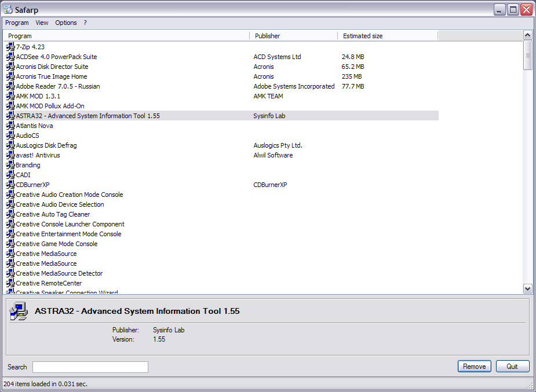Select the CADI entry
The height and width of the screenshot is (392, 536).
[23, 175]
